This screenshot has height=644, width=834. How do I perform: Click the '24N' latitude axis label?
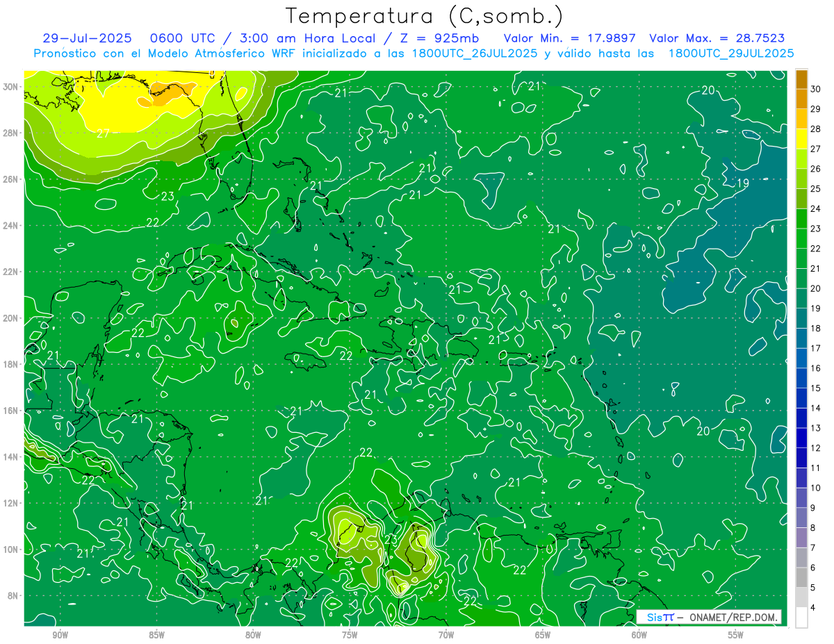[11, 226]
